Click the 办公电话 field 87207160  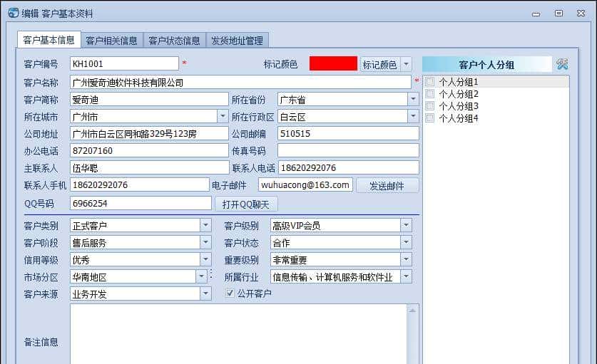click(x=149, y=150)
